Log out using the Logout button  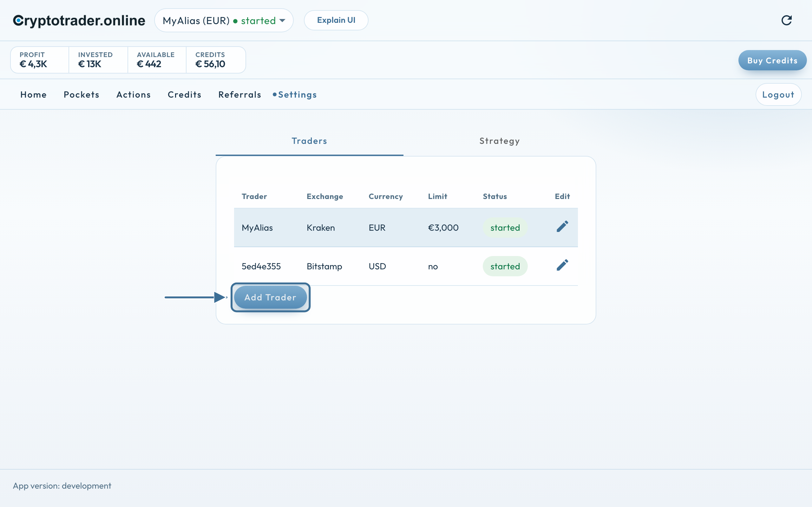pos(778,94)
